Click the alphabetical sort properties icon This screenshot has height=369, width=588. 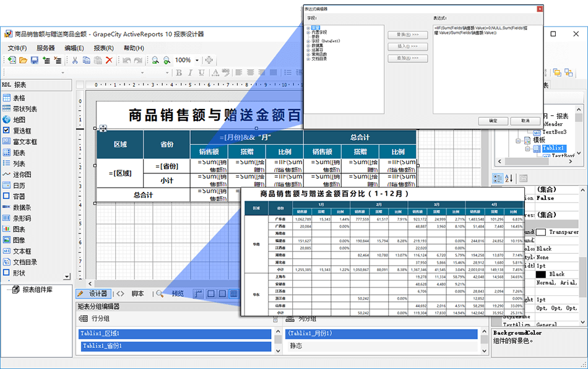tap(509, 178)
